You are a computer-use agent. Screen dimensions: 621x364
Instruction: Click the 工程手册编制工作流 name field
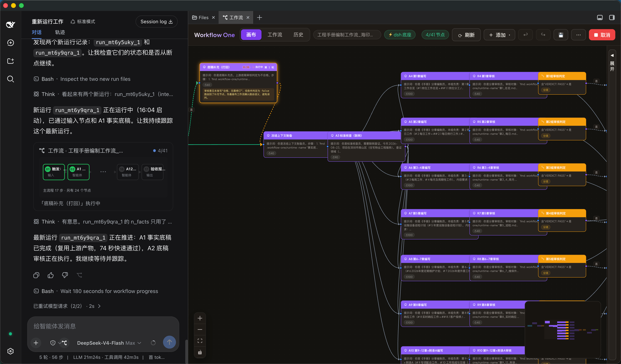347,35
